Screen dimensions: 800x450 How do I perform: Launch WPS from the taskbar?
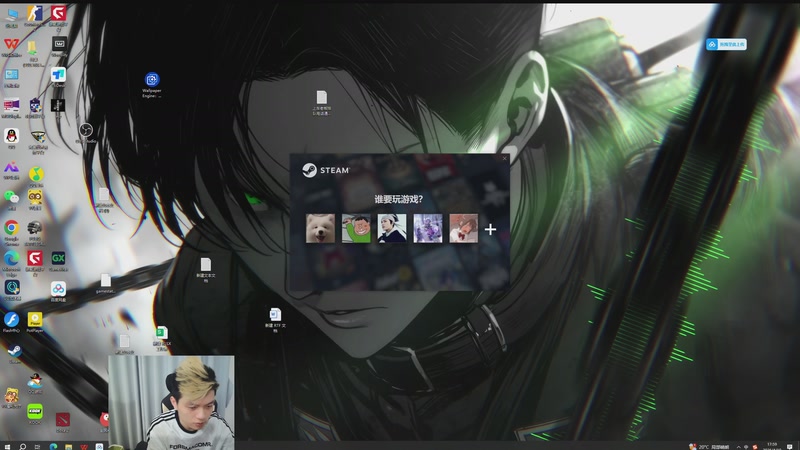(x=84, y=446)
